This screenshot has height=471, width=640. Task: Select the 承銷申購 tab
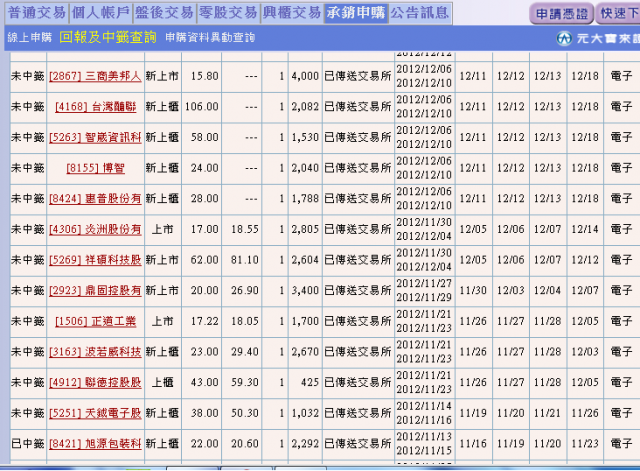tap(356, 13)
